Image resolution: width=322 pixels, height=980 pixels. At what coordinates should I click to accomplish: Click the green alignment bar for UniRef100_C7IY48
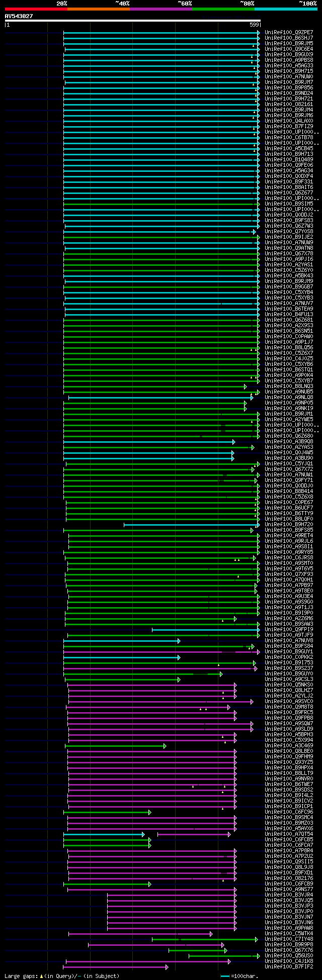[205, 939]
